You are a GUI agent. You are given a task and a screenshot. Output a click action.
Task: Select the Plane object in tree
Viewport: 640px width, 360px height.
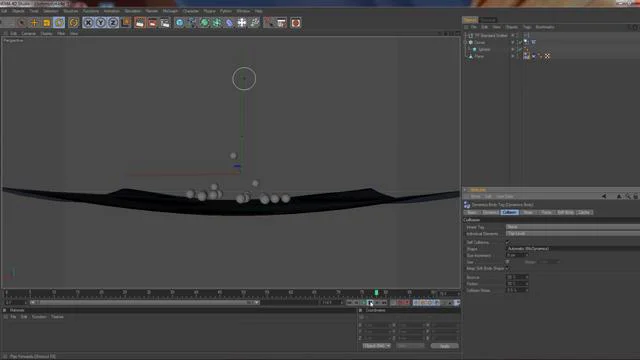(x=479, y=56)
